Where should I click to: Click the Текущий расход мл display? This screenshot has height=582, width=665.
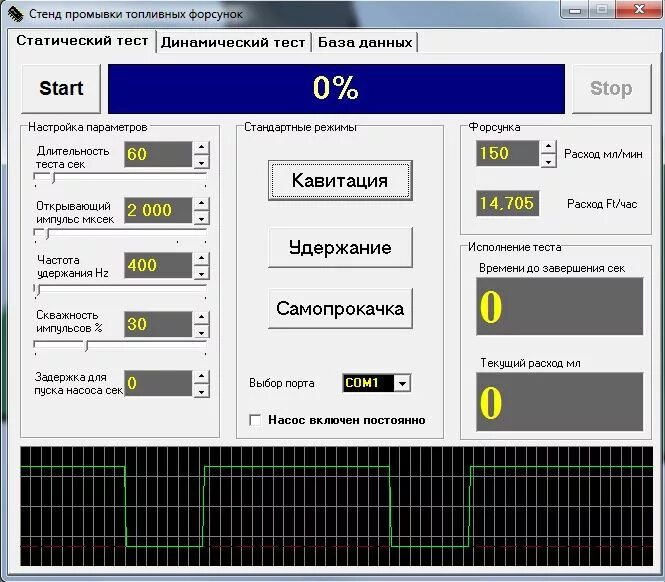coord(560,402)
